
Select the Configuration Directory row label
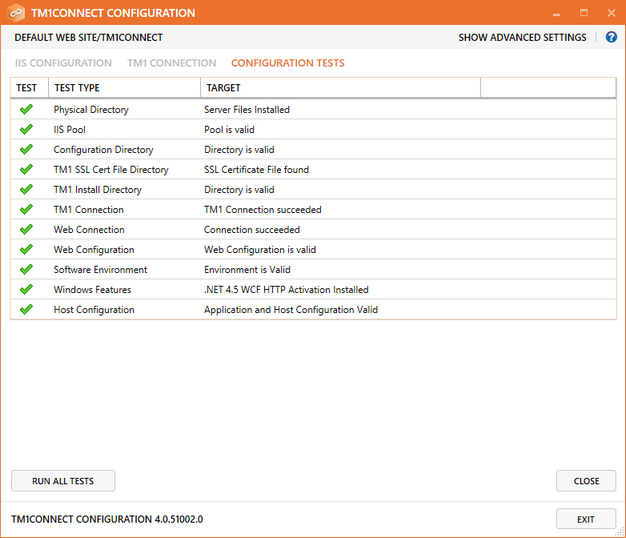pos(103,150)
